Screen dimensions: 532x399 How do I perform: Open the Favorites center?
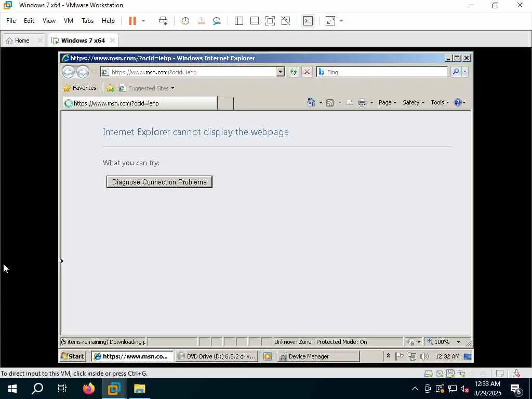[x=79, y=88]
